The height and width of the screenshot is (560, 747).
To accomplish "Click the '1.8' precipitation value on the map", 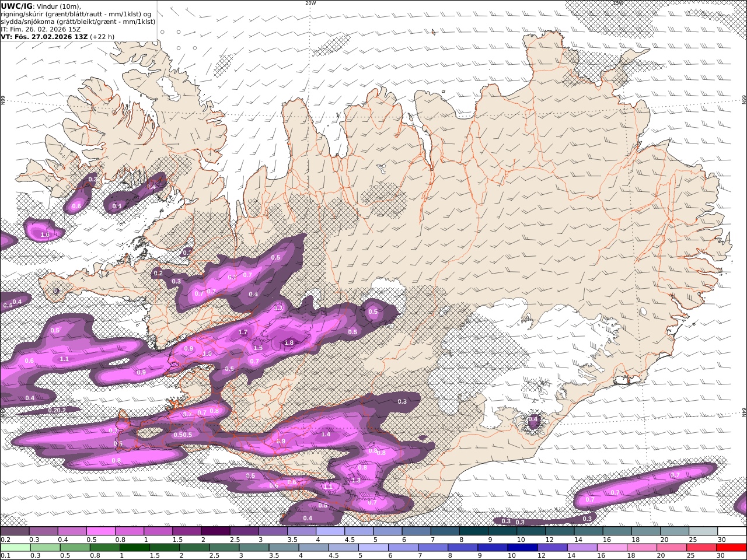I will (289, 343).
